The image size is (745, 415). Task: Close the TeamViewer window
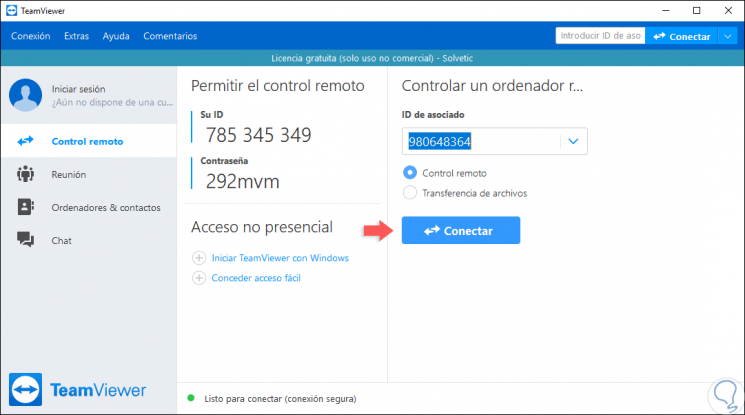(x=728, y=10)
